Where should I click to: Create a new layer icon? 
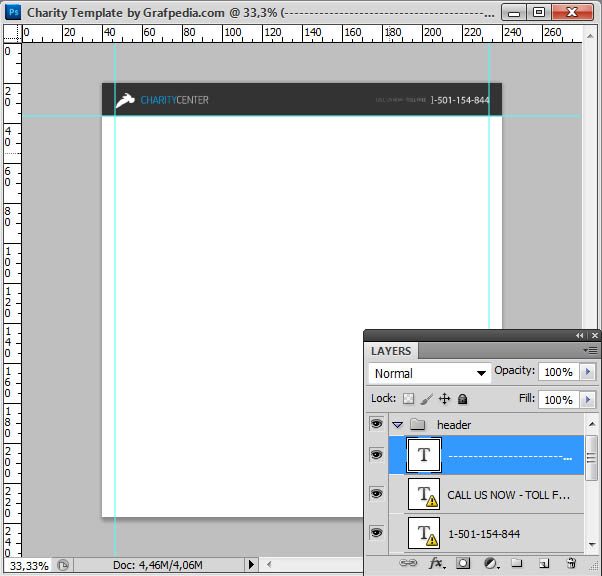(x=544, y=563)
